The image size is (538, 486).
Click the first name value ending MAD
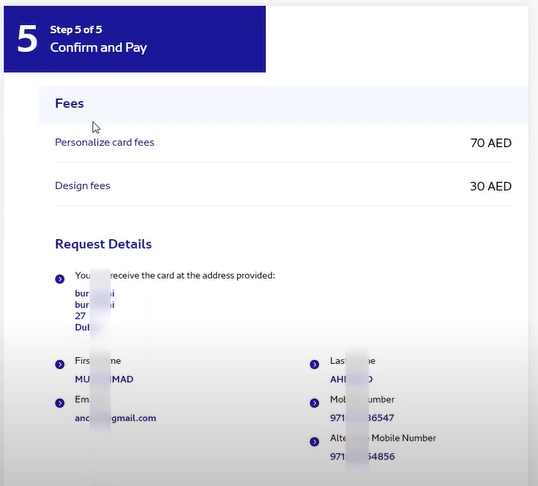pos(104,379)
